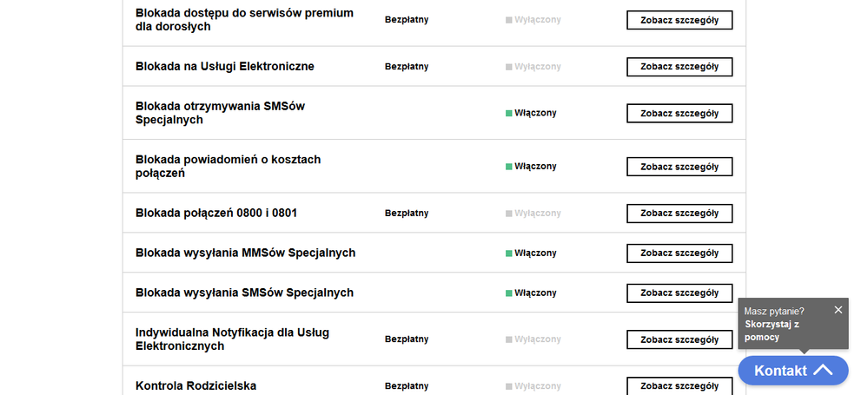Image resolution: width=868 pixels, height=395 pixels.
Task: Click gray indicator for Blokada dostępu premium
Action: 509,20
